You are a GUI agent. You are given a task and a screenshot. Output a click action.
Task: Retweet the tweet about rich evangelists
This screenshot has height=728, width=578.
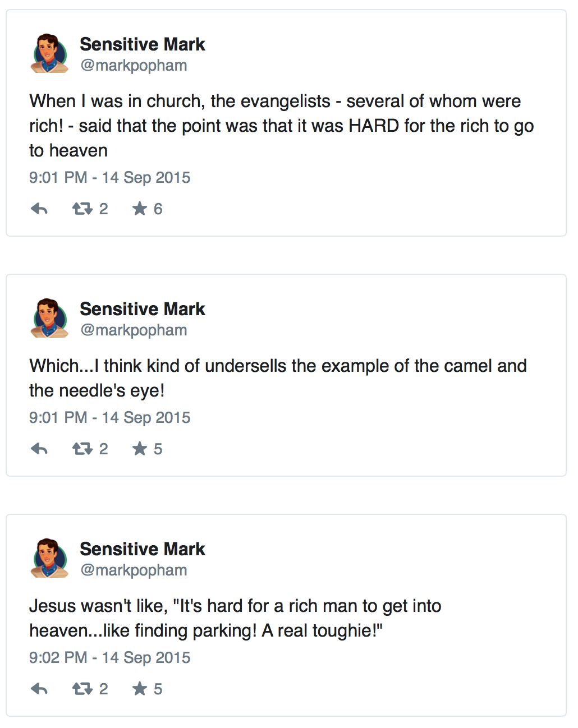pos(82,209)
